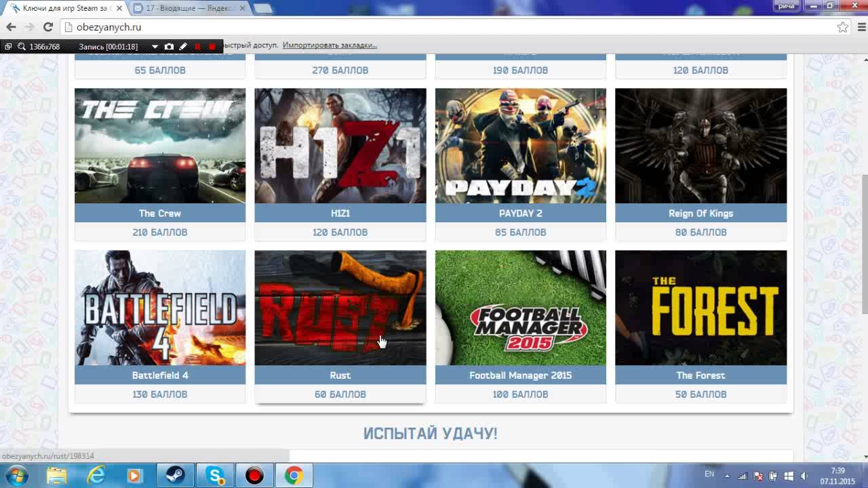Click the 'H1Z1' title label
868x488 pixels.
coord(340,213)
